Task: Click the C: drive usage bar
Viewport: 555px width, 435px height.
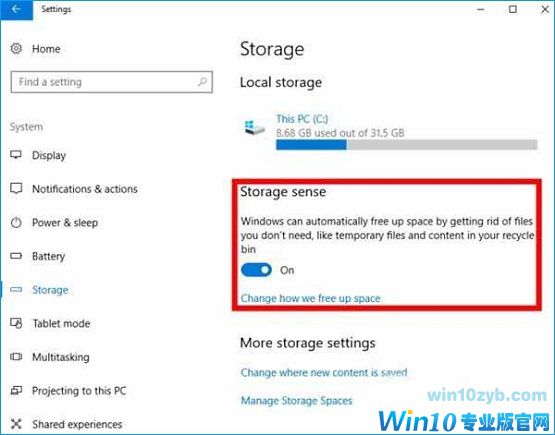Action: (407, 145)
